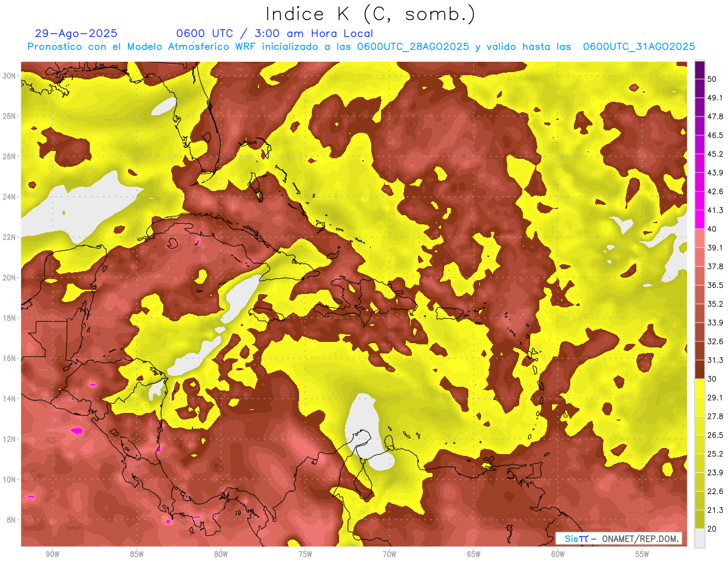Click the colorbar value 42.6
The image size is (728, 562).
click(715, 192)
